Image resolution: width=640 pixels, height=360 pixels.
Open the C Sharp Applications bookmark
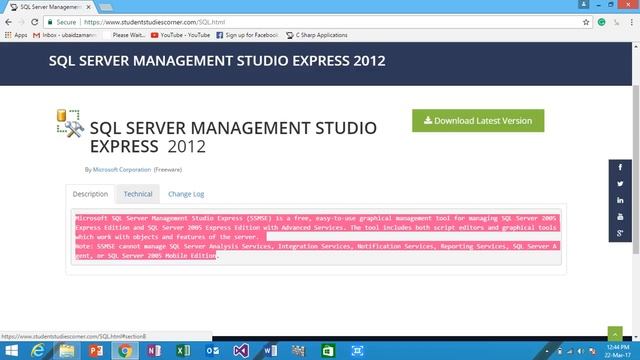tap(317, 35)
